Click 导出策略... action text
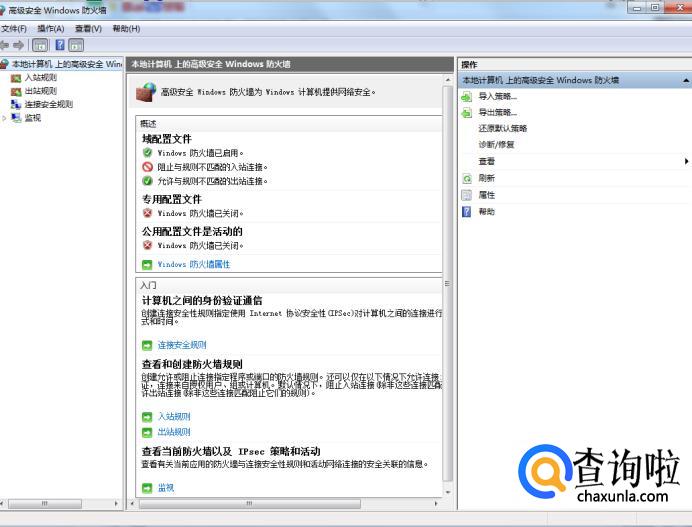 click(x=497, y=113)
